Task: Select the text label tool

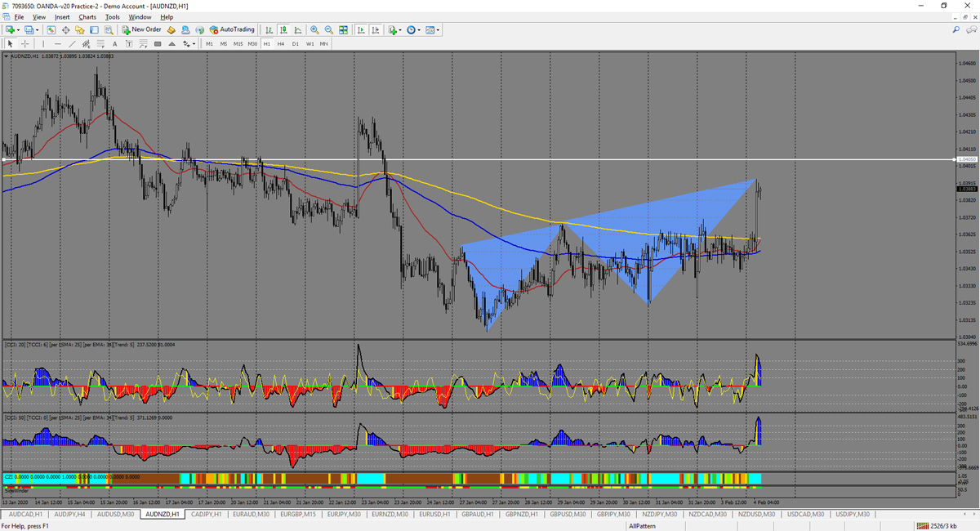Action: [128, 43]
